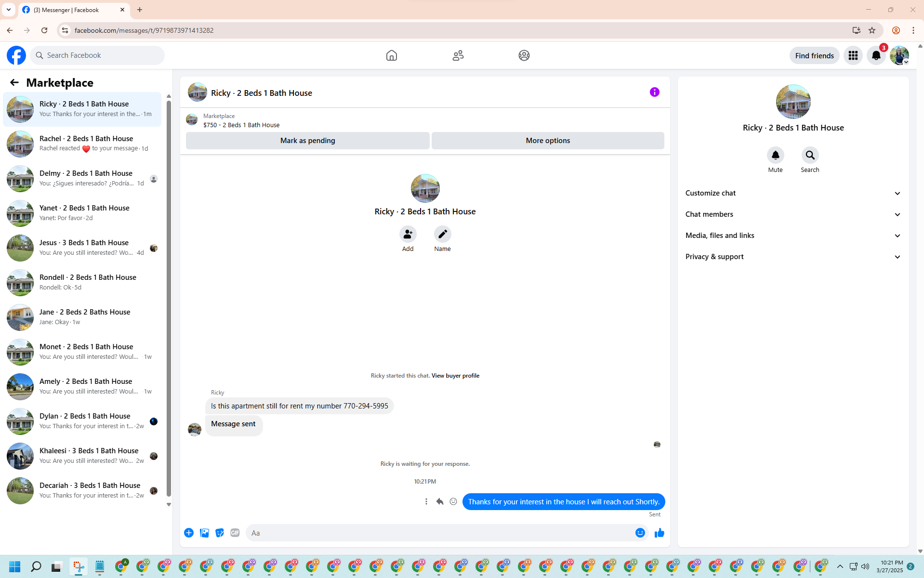Image resolution: width=924 pixels, height=578 pixels.
Task: Click More options button
Action: pos(548,141)
